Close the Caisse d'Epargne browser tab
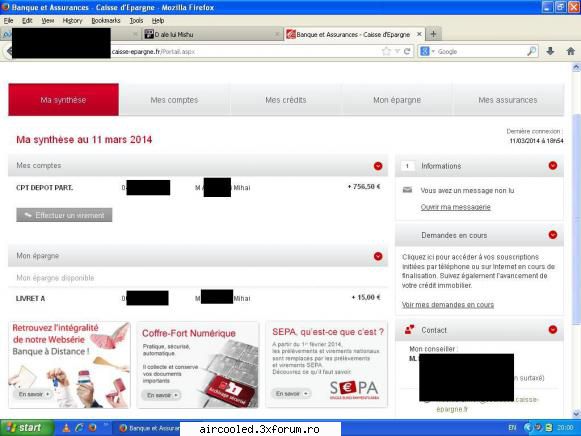 click(419, 34)
